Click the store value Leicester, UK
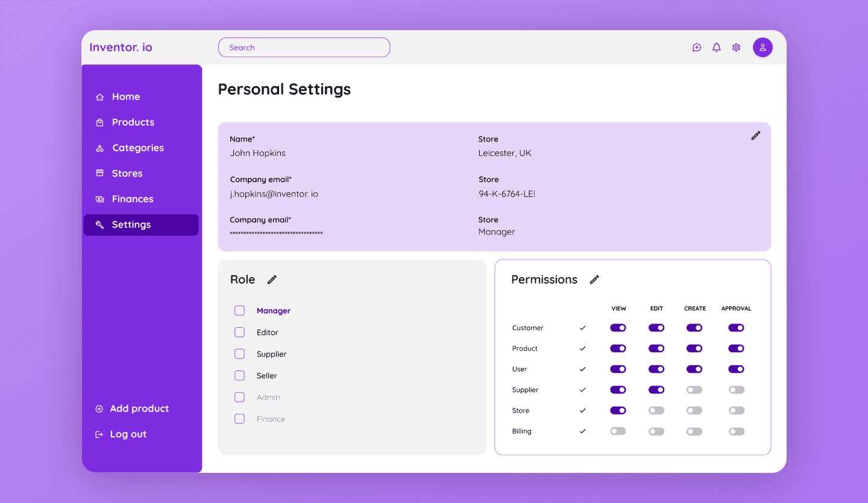The height and width of the screenshot is (503, 868). click(505, 153)
